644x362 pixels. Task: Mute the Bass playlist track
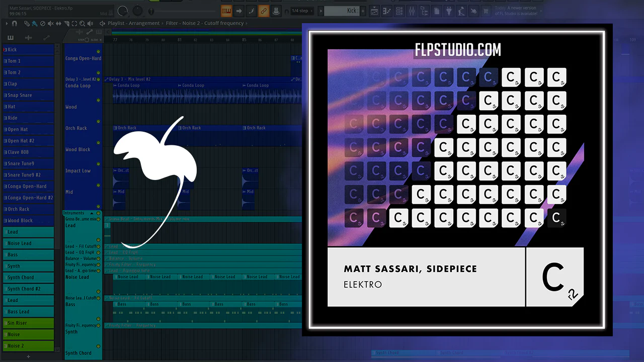pos(98,319)
